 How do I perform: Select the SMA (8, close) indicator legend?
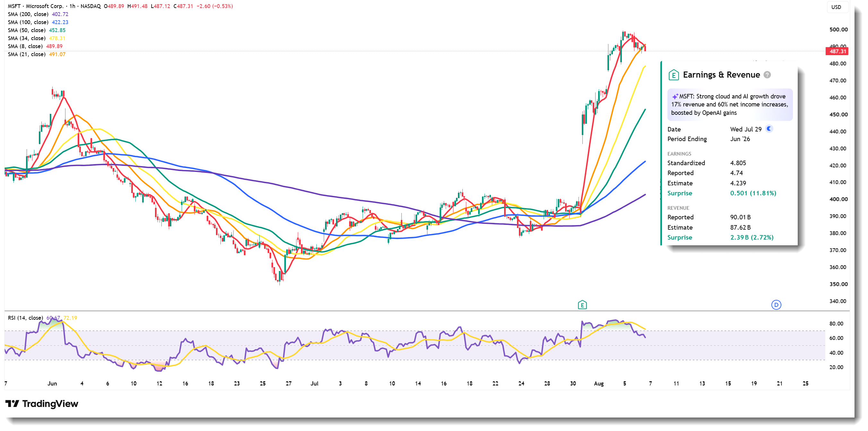(x=25, y=46)
